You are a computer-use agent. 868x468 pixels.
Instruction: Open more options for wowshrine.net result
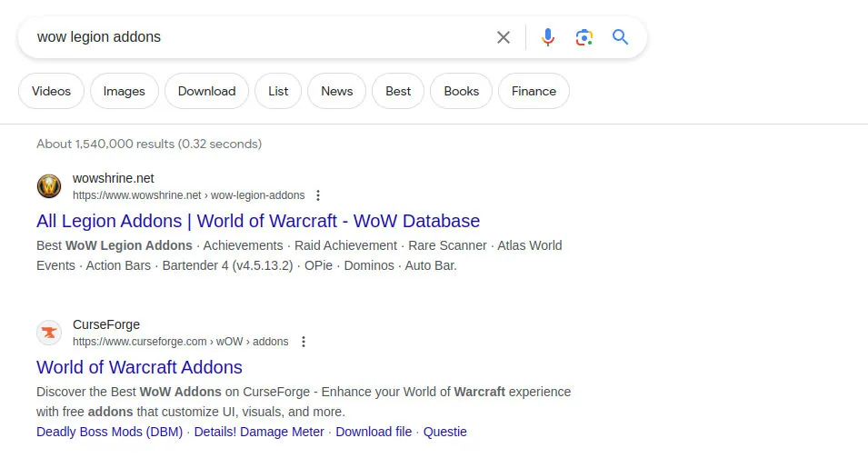click(x=318, y=195)
